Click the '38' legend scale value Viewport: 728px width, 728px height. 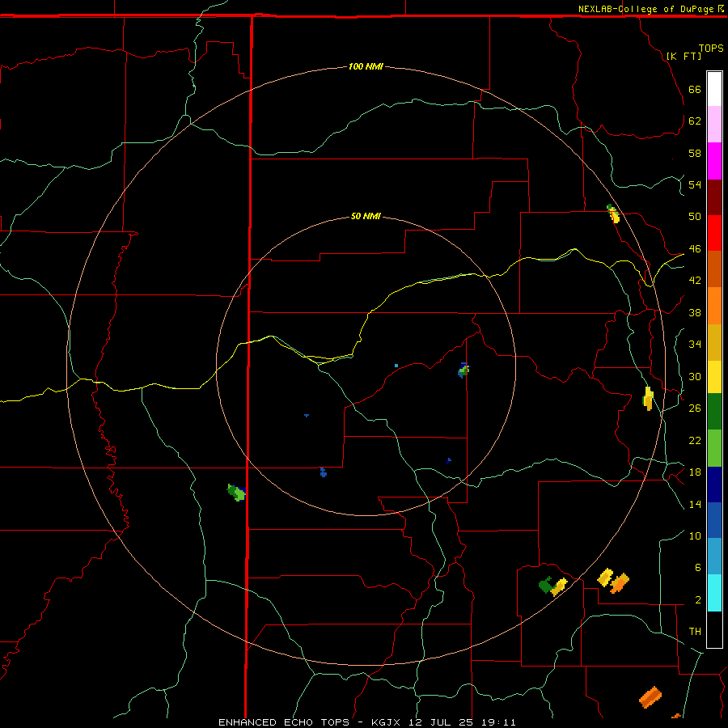click(695, 312)
